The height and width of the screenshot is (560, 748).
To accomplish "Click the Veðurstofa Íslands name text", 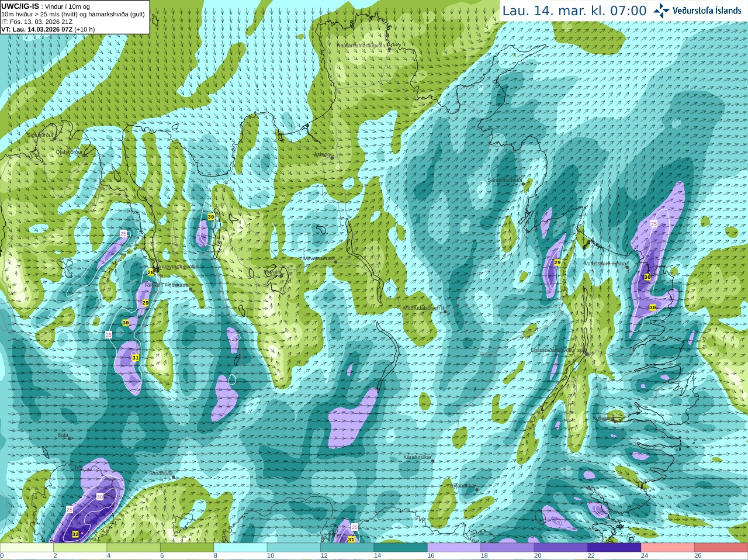I will pyautogui.click(x=707, y=11).
